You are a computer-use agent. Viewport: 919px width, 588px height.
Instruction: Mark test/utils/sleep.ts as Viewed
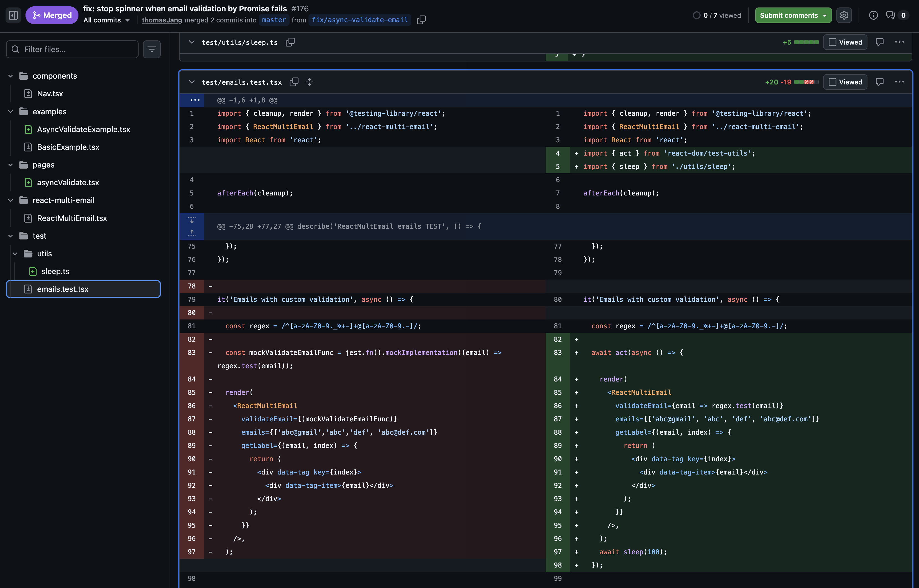845,42
